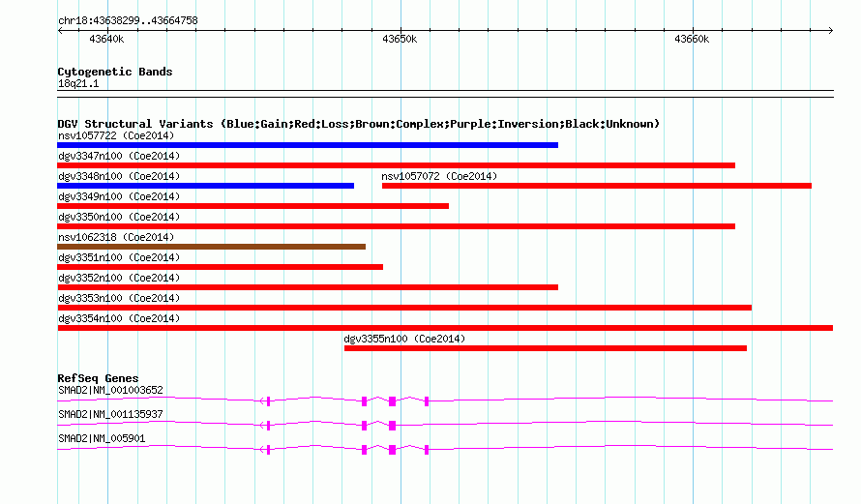The width and height of the screenshot is (861, 504).
Task: Click the red dgv3347n100 loss bar
Action: tap(396, 165)
